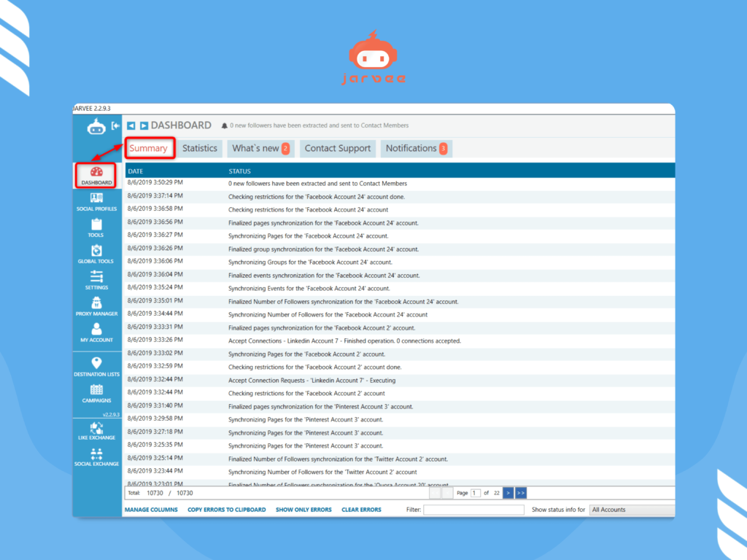This screenshot has height=560, width=747.
Task: Open the Contact Support tab
Action: pos(337,148)
